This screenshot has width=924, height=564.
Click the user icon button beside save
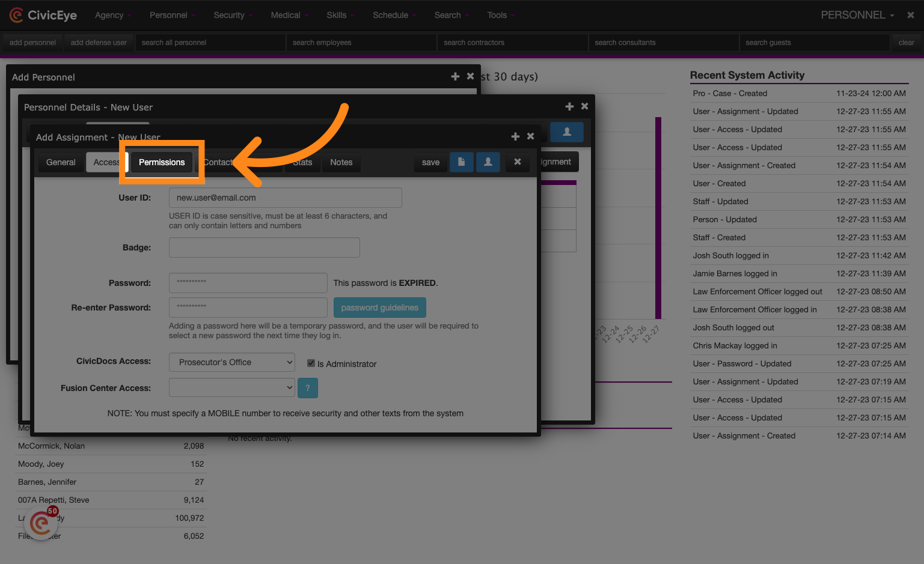[x=488, y=162]
